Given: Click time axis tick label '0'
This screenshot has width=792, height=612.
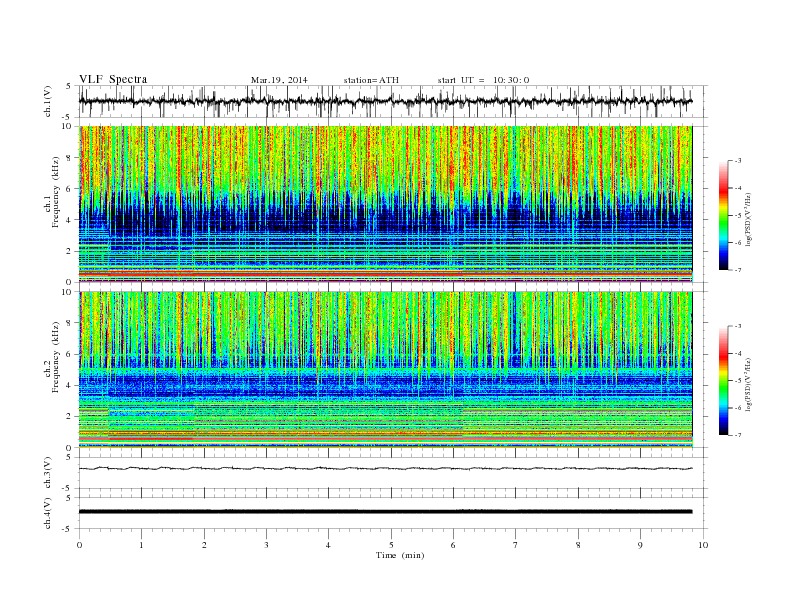Looking at the screenshot, I should click(x=79, y=545).
